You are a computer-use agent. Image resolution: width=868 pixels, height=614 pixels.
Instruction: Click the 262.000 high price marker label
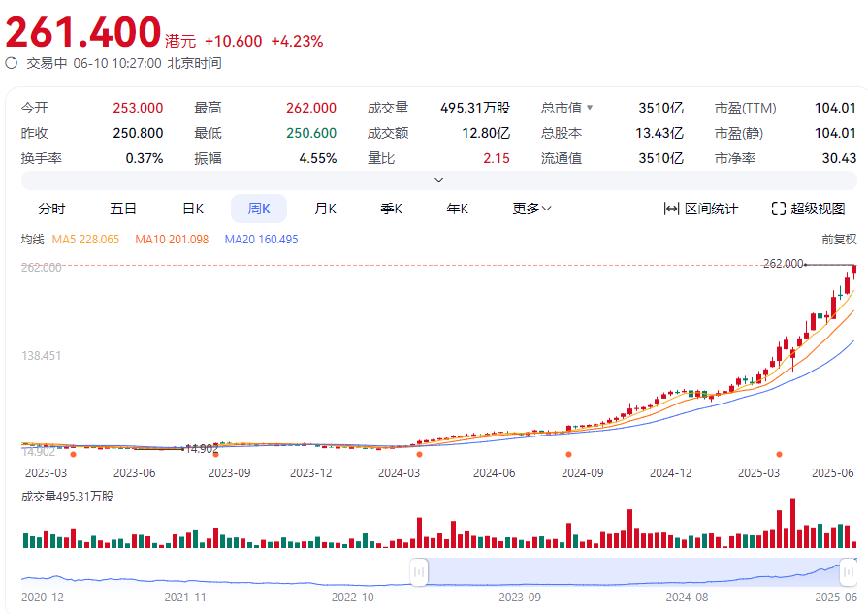tap(784, 264)
